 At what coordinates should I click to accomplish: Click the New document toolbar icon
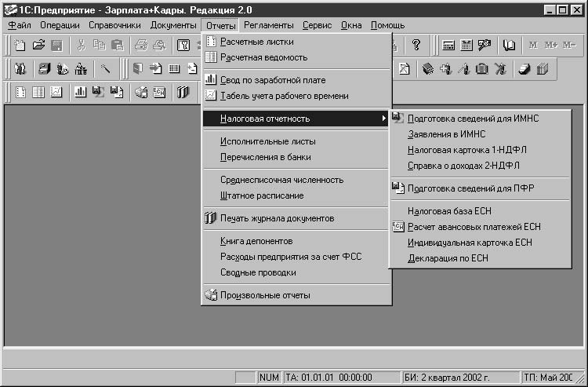[x=20, y=46]
